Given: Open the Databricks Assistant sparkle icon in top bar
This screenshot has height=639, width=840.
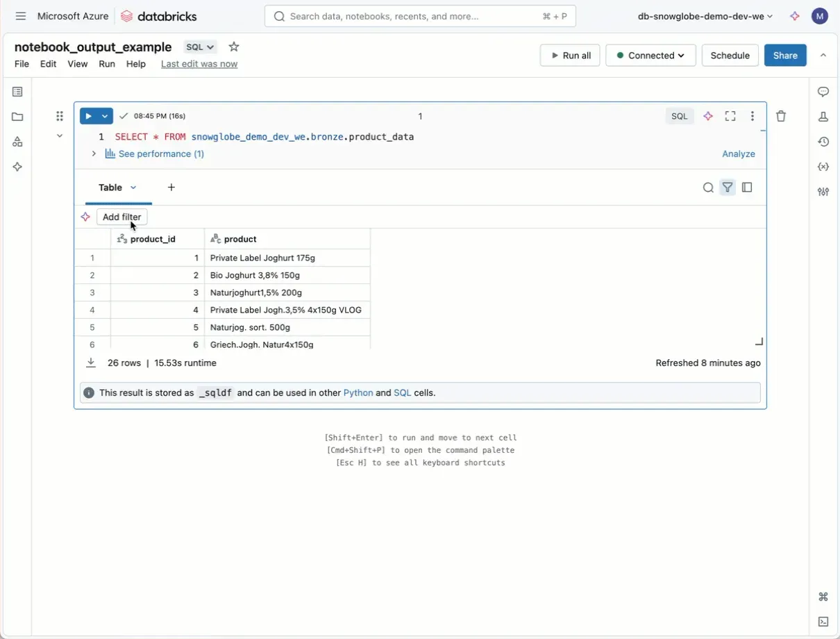Looking at the screenshot, I should click(x=795, y=16).
